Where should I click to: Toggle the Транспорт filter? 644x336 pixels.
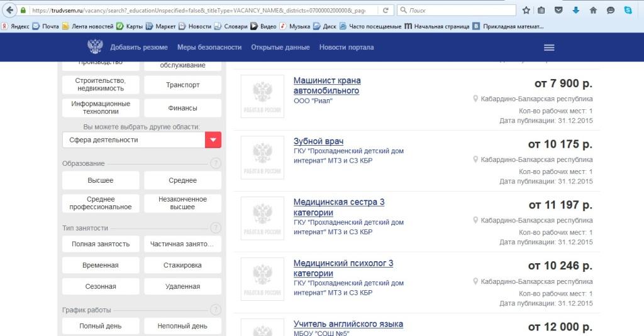click(x=183, y=85)
